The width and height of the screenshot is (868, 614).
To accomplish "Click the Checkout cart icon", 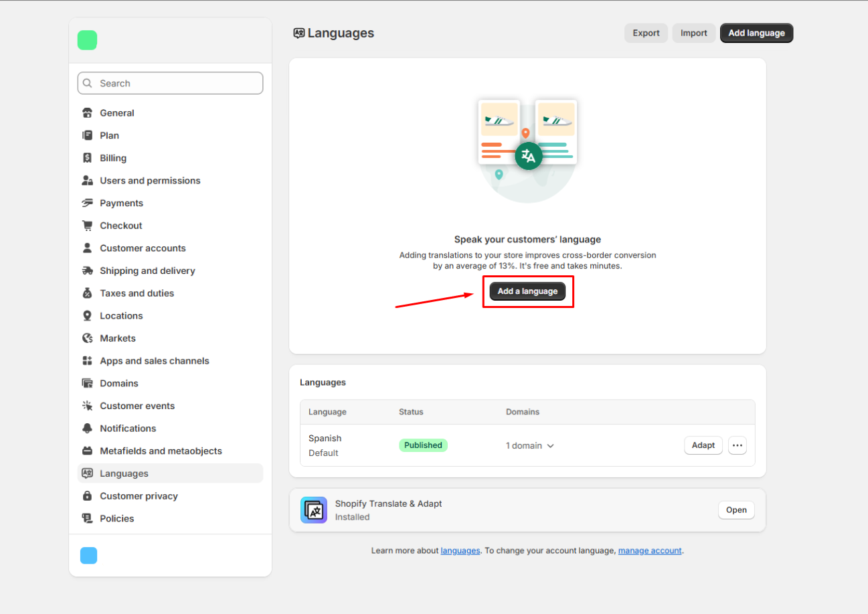I will (x=87, y=226).
